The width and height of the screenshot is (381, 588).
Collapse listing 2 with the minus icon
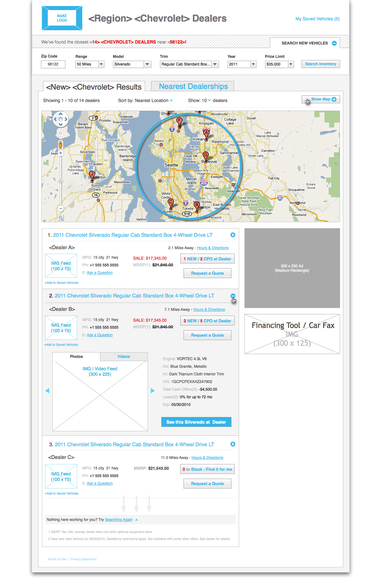(233, 296)
